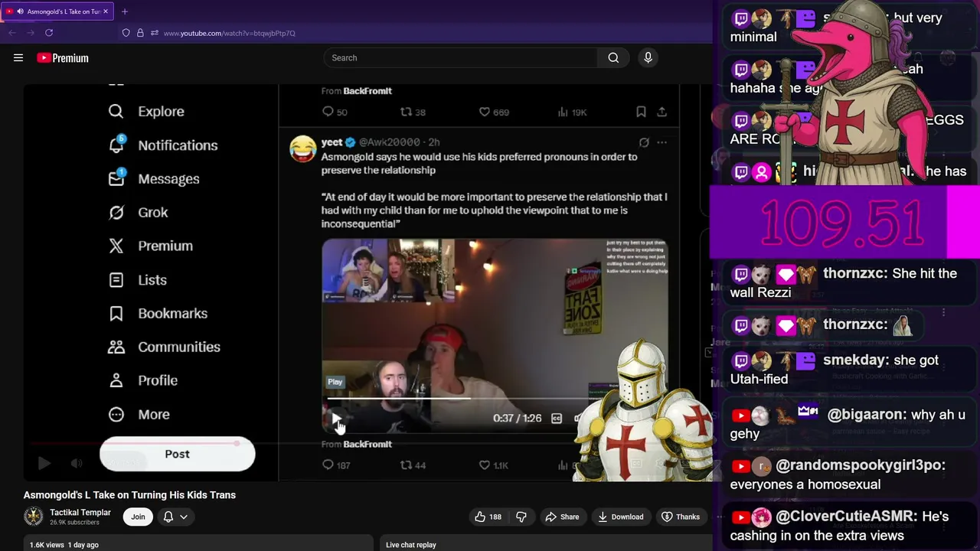Open the Live chat replay panel
This screenshot has height=551, width=980.
(411, 545)
